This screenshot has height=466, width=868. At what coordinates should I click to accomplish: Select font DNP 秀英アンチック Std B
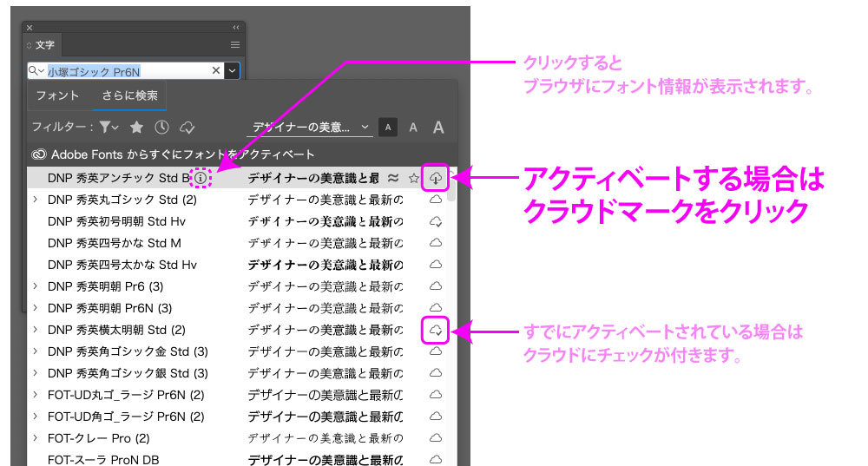click(118, 178)
